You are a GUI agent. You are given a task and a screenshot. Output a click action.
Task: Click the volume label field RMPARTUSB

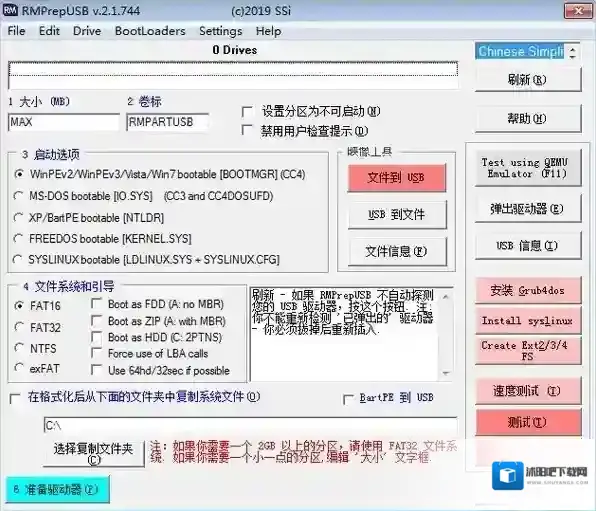pos(167,122)
